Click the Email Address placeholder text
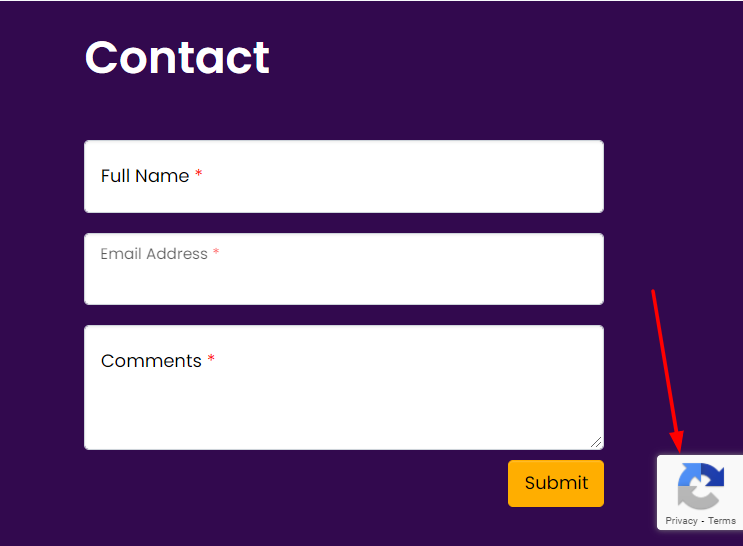The width and height of the screenshot is (743, 546). pyautogui.click(x=154, y=254)
